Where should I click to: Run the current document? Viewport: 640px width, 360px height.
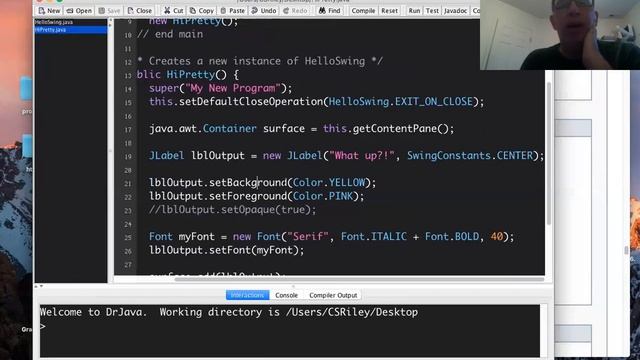(x=414, y=11)
